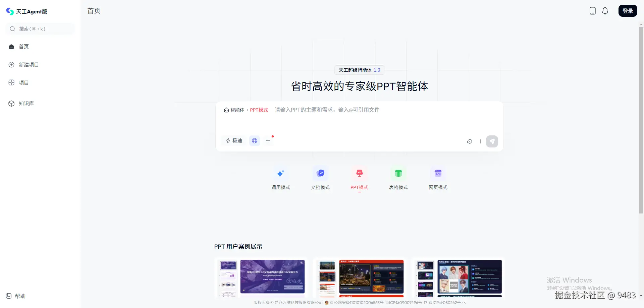
Task: Click the page vertical scrollbar
Action: pyautogui.click(x=641, y=120)
